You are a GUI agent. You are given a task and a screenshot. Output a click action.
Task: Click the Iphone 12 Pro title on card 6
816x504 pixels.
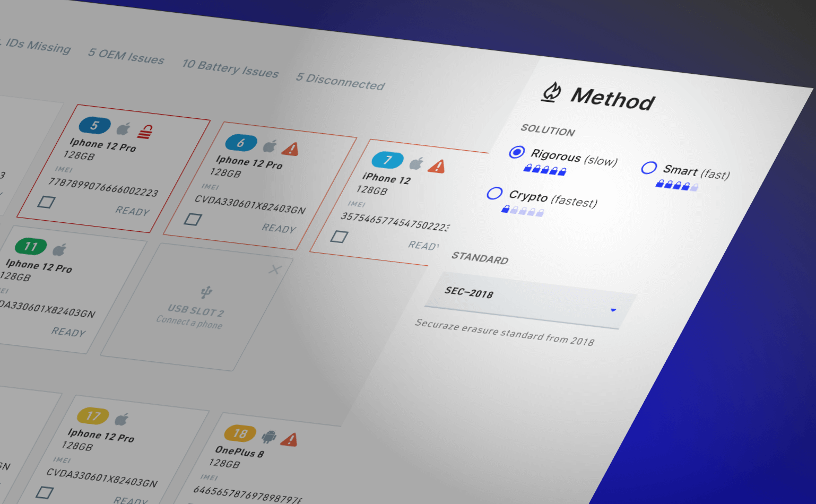click(249, 162)
